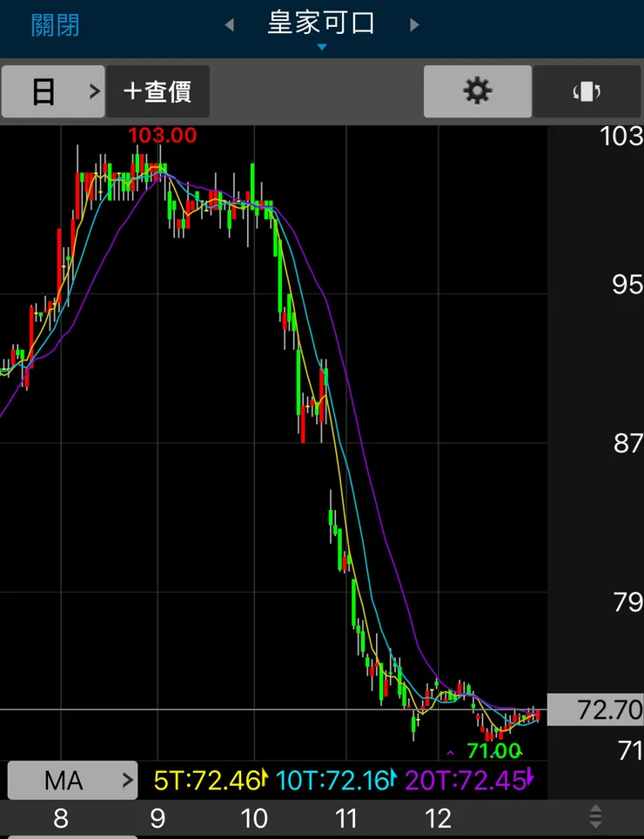Open the 皇家可口 stock selector title

(321, 24)
